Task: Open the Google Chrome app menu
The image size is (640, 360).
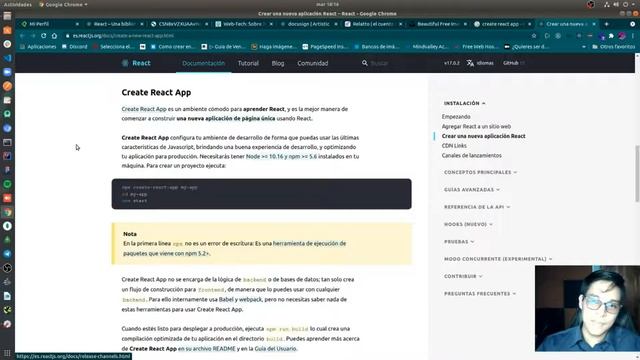Action: [x=63, y=4]
